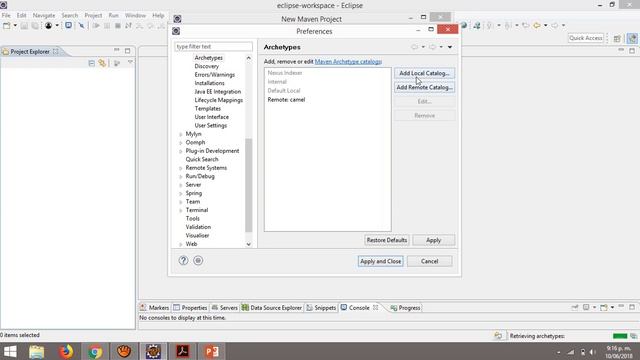Screen dimensions: 640x360
Task: Switch to the Snippets tab
Action: 321,308
